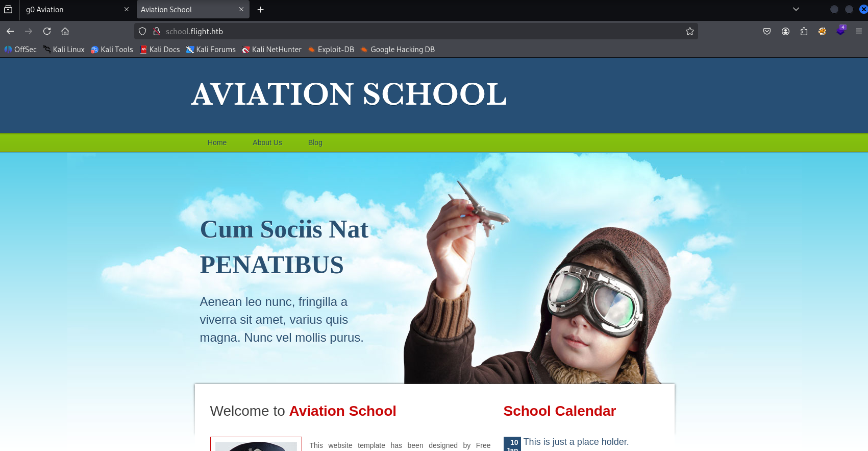Click the 10 Jan calendar date badge
Screen dimensions: 868x451
coord(512,444)
